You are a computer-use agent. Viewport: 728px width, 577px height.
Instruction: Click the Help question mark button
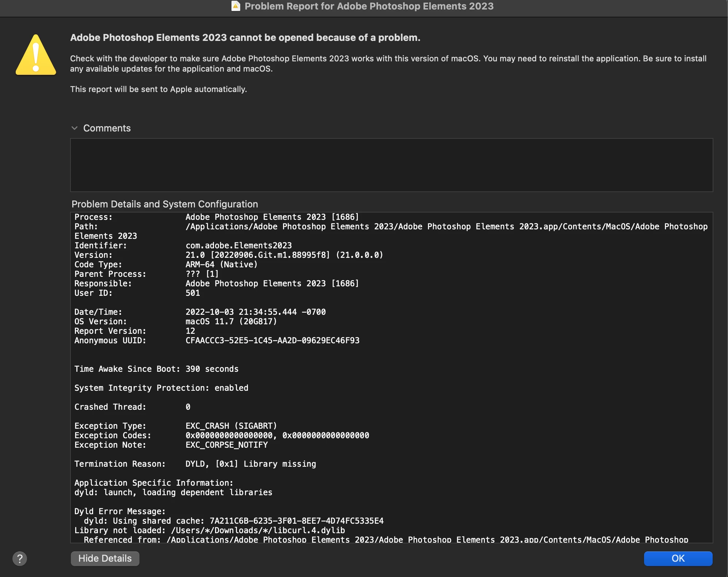click(20, 558)
